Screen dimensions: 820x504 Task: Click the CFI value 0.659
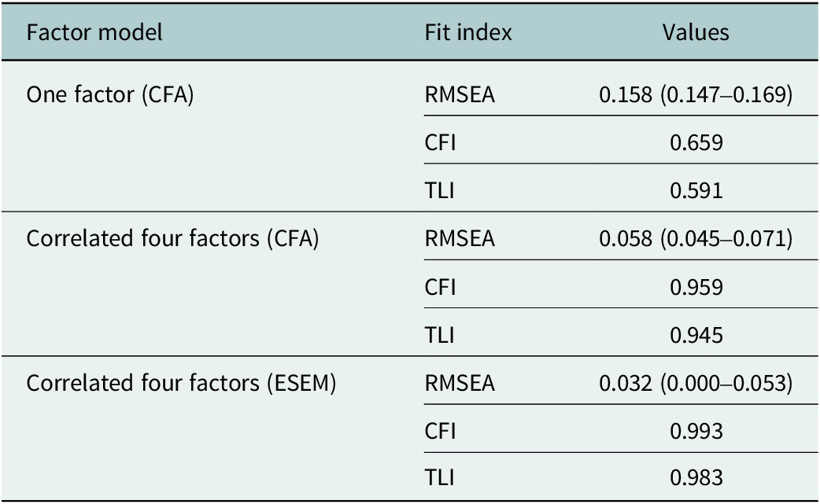[696, 143]
